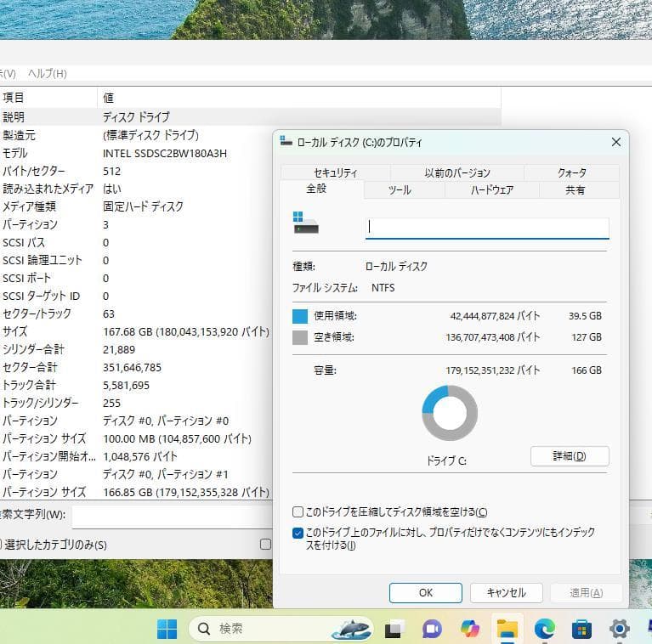This screenshot has height=644, width=652.
Task: Open the クォータ tab
Action: (x=572, y=172)
